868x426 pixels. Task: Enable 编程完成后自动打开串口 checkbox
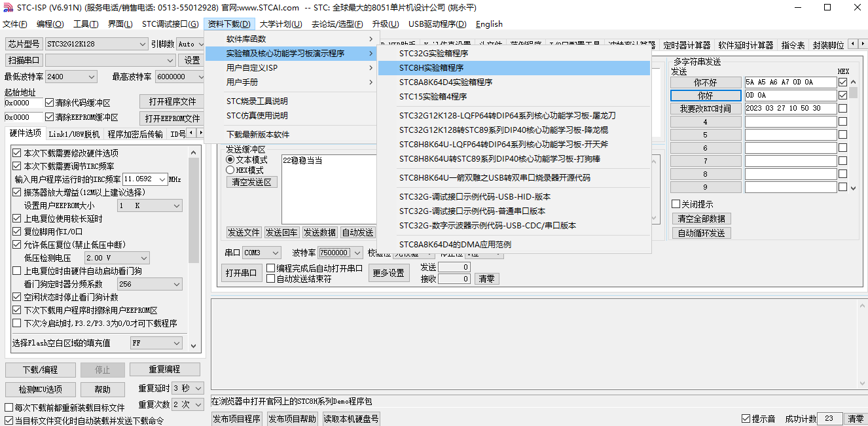click(270, 268)
